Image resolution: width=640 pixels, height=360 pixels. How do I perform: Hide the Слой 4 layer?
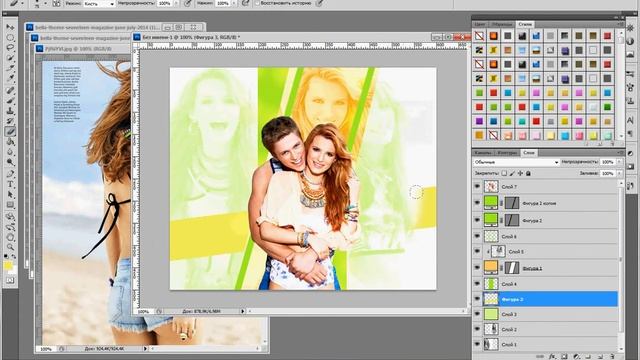click(477, 284)
